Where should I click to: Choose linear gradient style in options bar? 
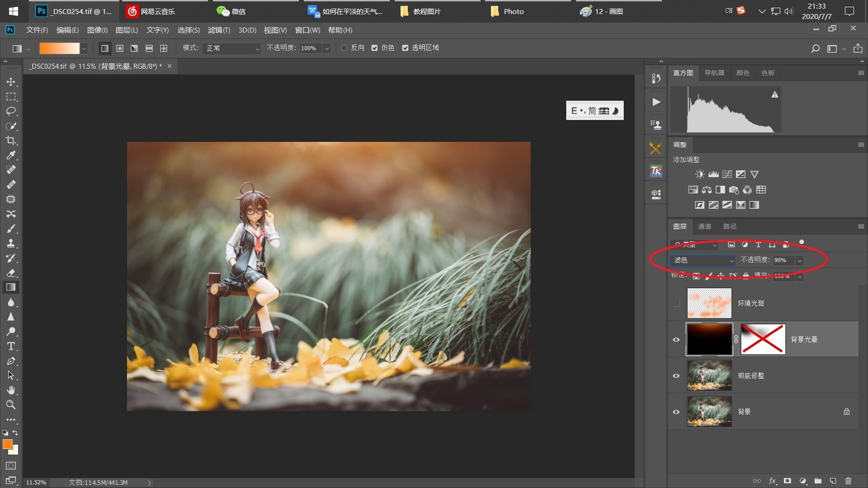tap(105, 48)
